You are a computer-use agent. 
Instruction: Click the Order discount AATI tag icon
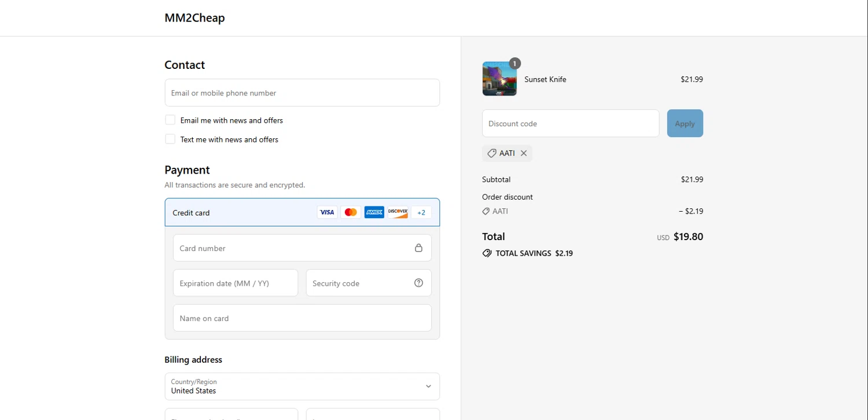[x=486, y=211]
